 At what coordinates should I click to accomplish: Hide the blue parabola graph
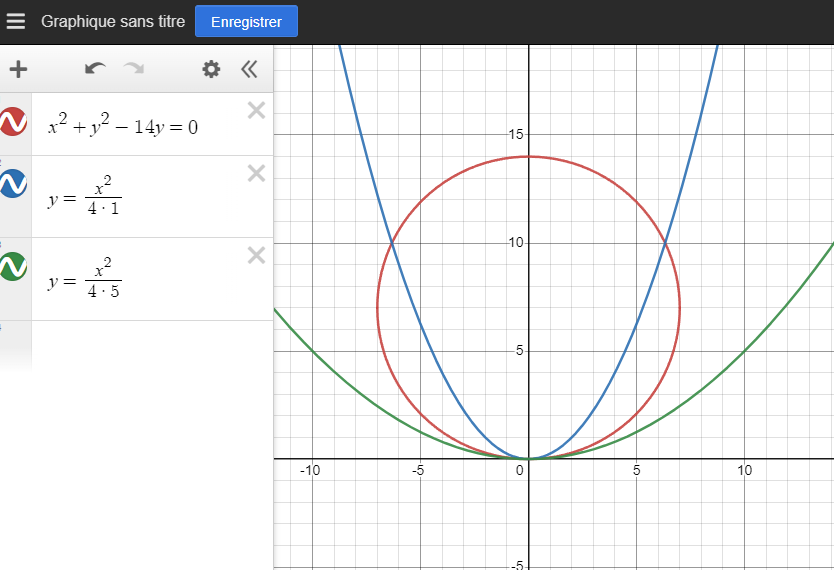[13, 184]
